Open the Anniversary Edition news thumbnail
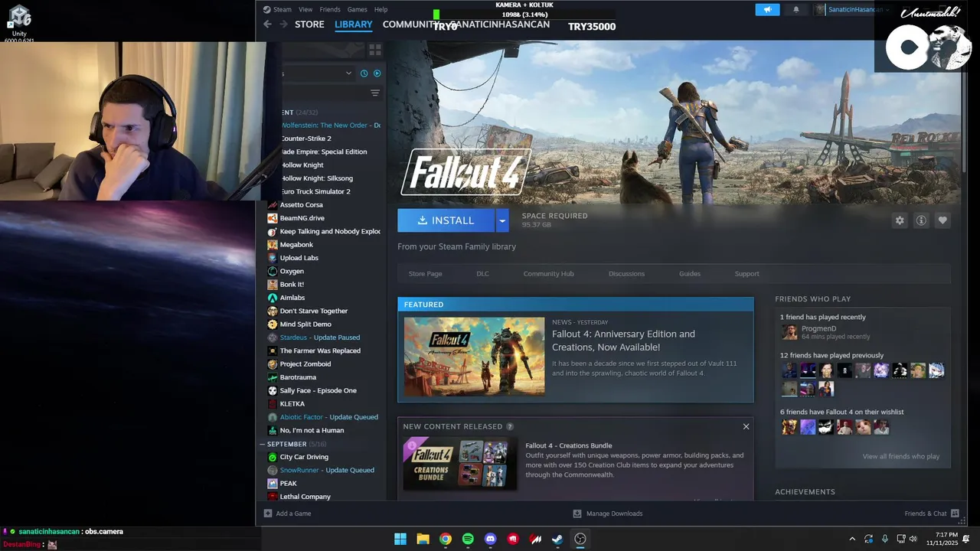 point(474,357)
